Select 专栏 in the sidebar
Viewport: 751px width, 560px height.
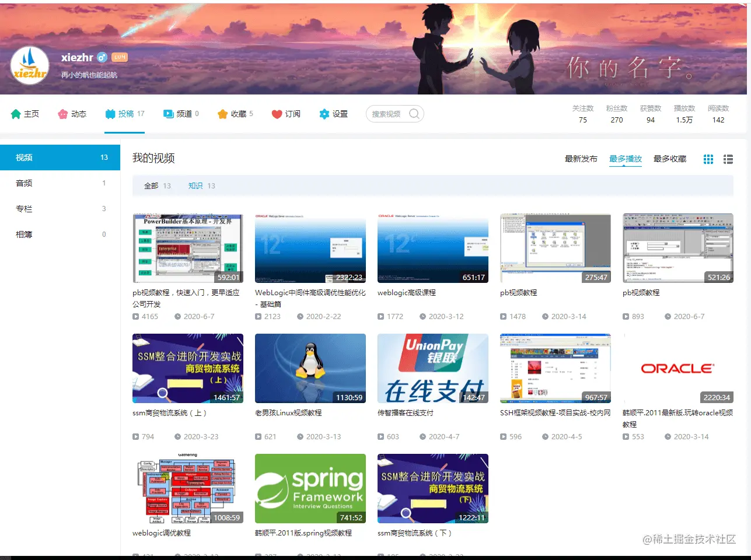pos(60,209)
